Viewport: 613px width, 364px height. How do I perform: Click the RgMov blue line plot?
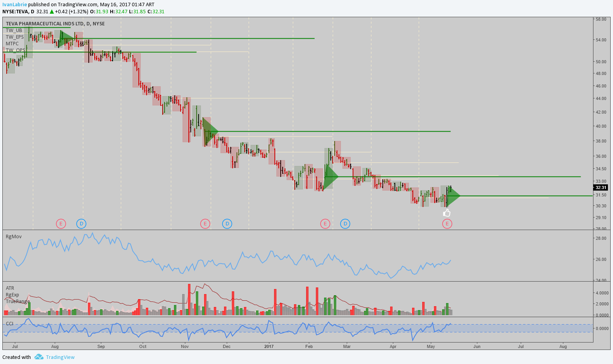click(228, 255)
